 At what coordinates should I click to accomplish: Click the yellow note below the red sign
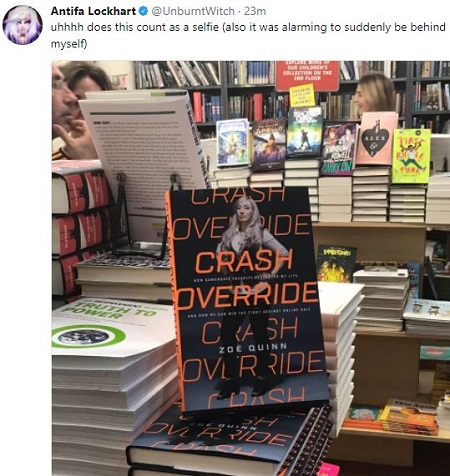point(302,95)
